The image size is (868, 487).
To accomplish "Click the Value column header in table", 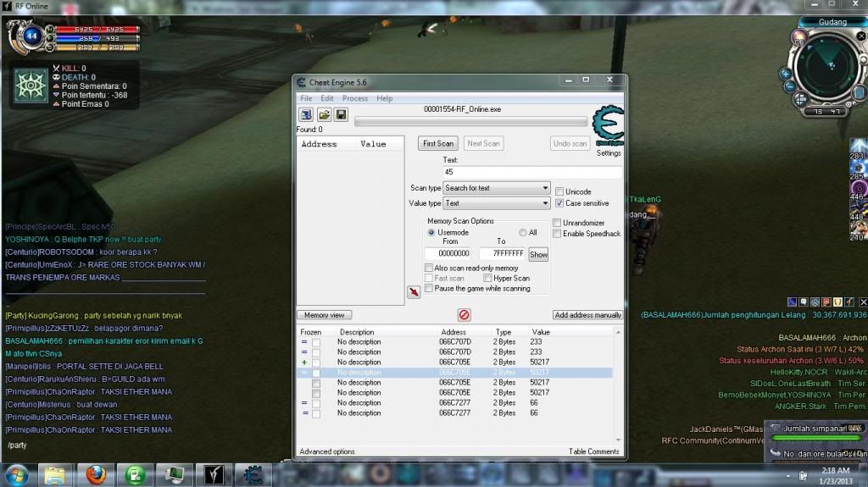I will pos(541,332).
